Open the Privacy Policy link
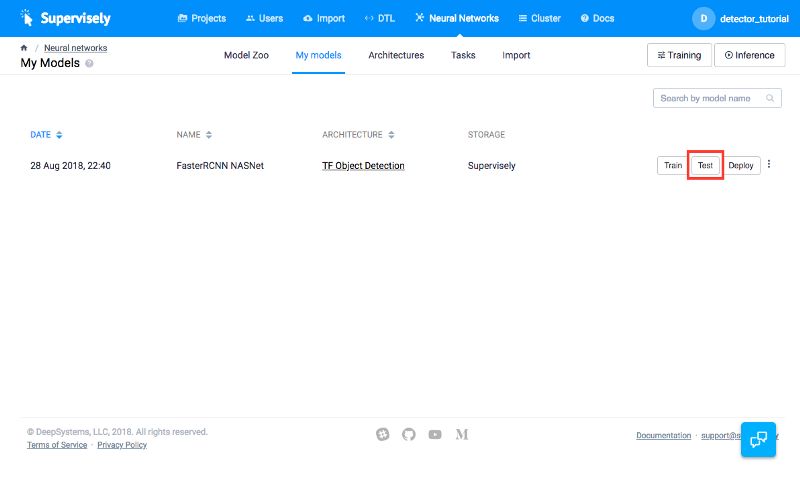 pos(122,445)
